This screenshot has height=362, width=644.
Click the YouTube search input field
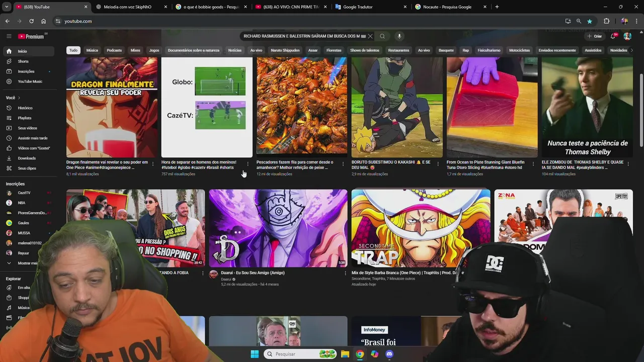[x=302, y=36]
